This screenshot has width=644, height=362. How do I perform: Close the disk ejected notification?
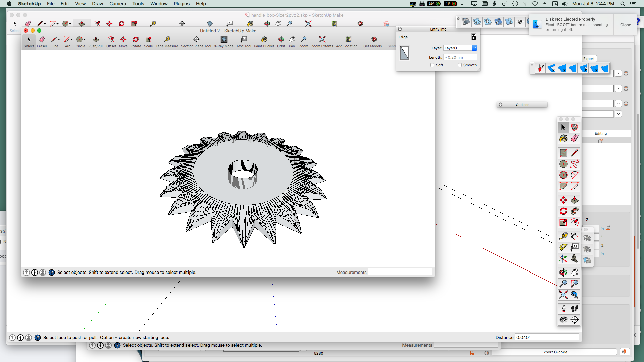click(625, 25)
